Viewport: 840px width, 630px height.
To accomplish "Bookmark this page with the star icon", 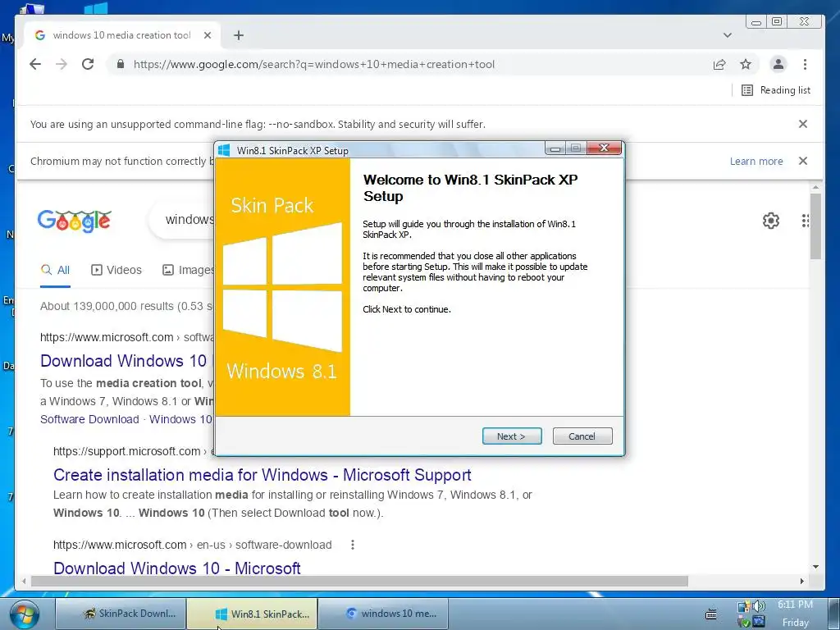I will point(746,64).
